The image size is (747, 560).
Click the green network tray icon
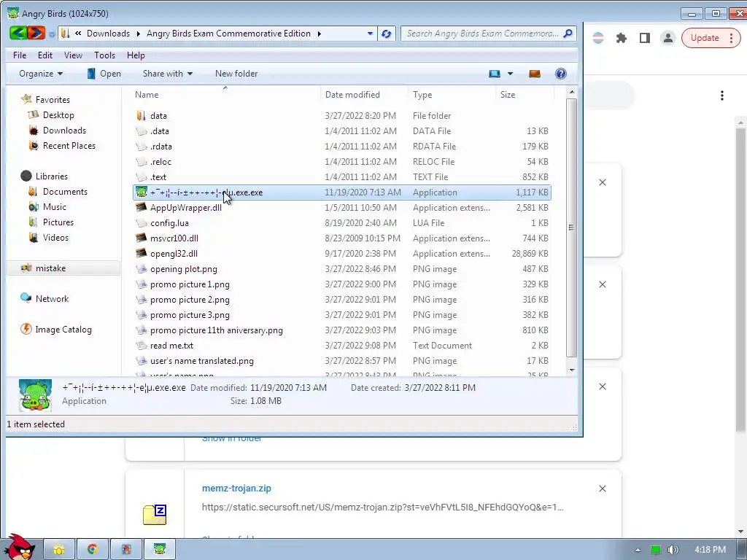click(x=656, y=550)
